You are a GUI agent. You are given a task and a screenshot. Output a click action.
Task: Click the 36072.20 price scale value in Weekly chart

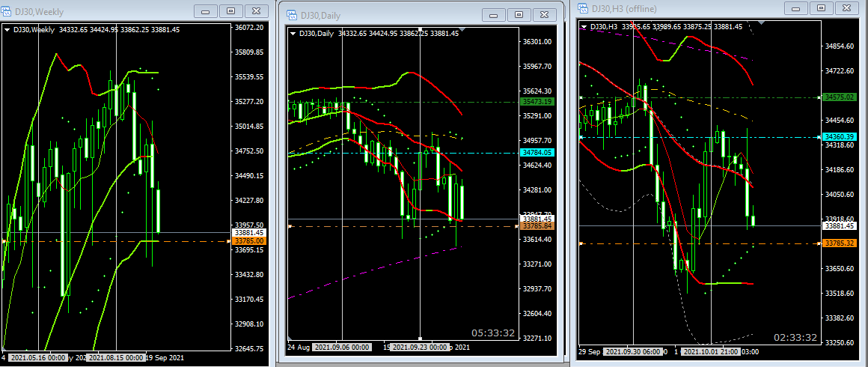(250, 27)
